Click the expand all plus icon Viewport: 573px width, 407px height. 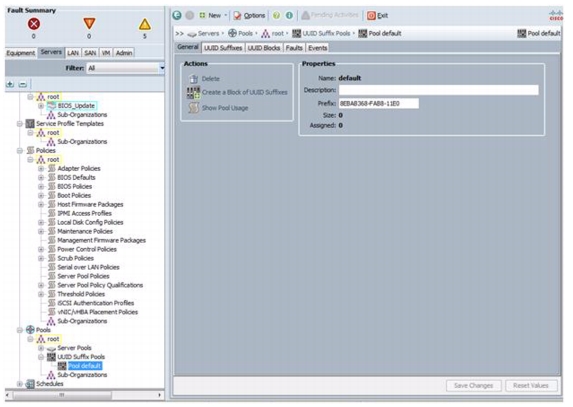click(10, 84)
